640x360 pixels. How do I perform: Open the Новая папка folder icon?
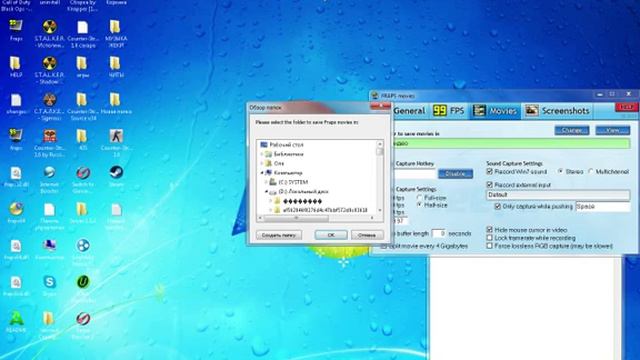tap(115, 100)
